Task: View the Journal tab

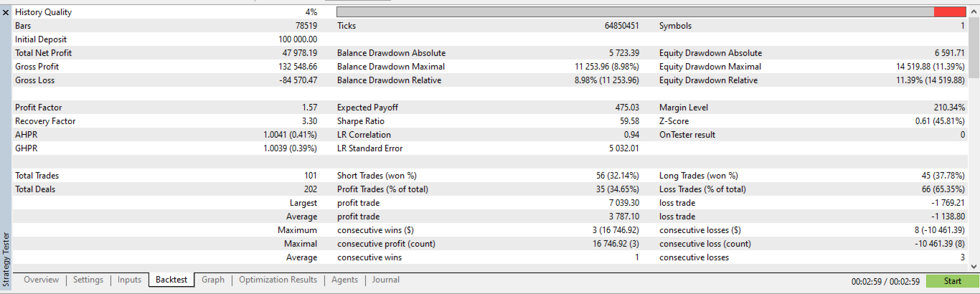Action: pyautogui.click(x=386, y=280)
